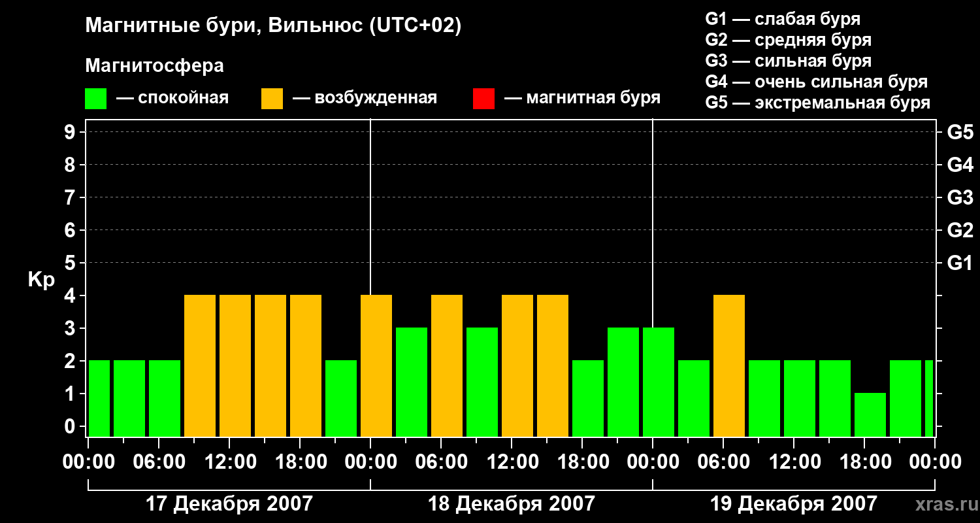Viewport: 980px width, 523px height.
Task: Click the '— возбужденная' legend label
Action: (x=365, y=98)
